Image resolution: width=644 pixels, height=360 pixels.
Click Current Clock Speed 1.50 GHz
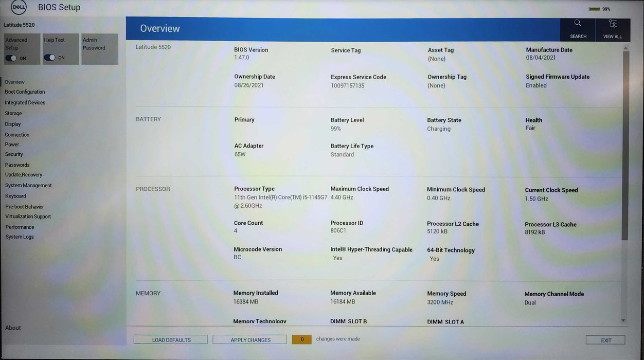click(536, 199)
